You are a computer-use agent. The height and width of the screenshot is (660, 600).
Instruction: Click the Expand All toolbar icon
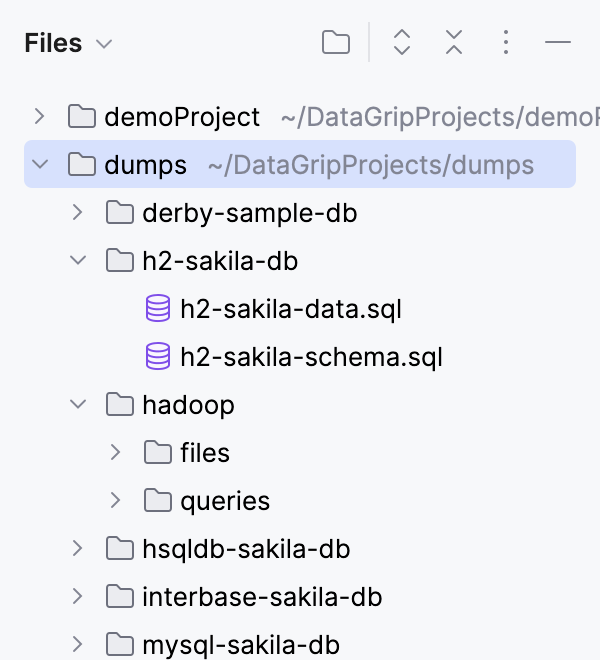coord(402,42)
